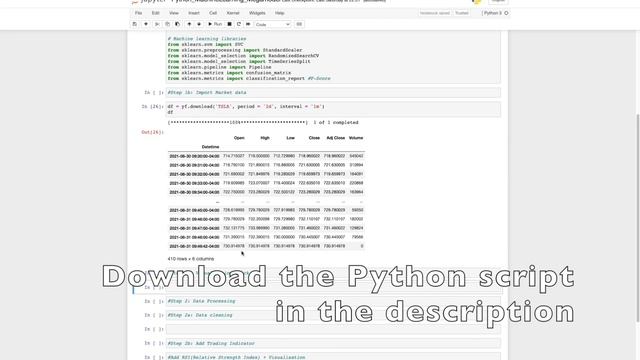
Task: Open the Kernel menu
Action: coord(233,13)
